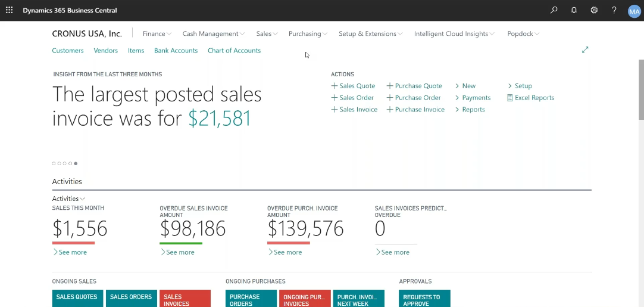Click the help question mark icon

(x=614, y=10)
